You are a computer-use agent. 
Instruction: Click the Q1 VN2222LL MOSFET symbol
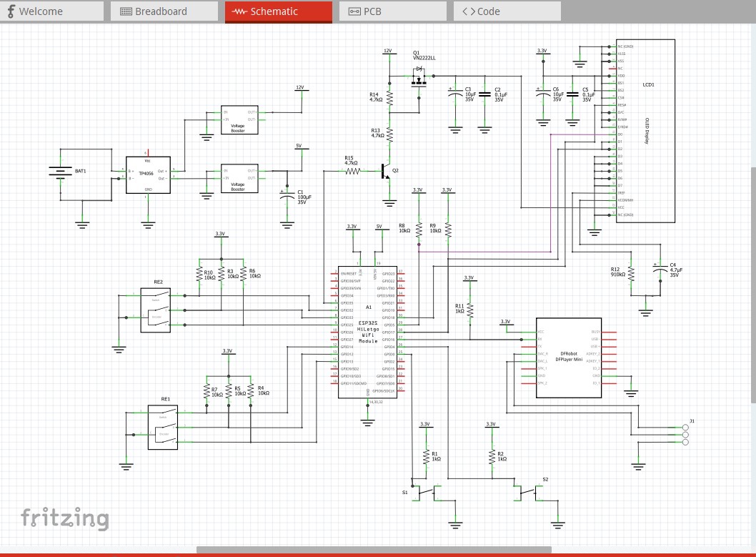pos(419,79)
